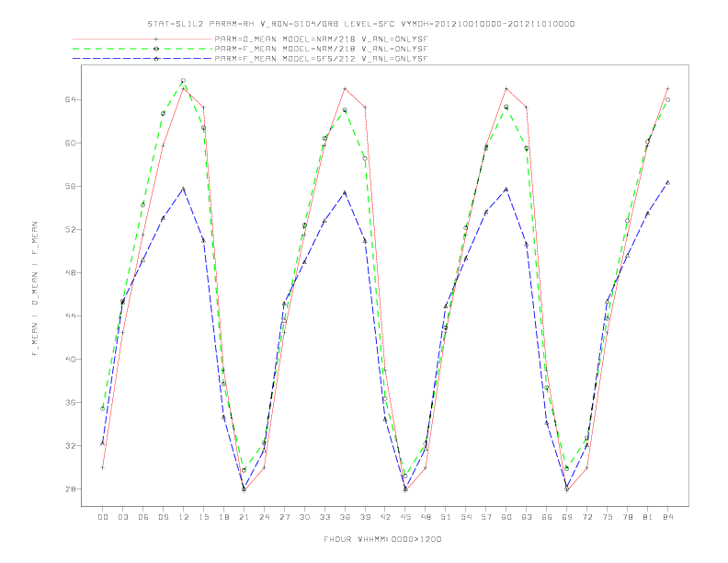728x563 pixels.
Task: Click y-axis tick label 36
Action: click(70, 402)
